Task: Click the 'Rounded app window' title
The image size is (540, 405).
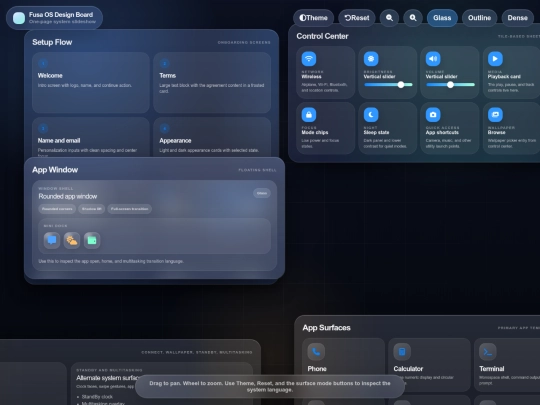Action: click(68, 196)
